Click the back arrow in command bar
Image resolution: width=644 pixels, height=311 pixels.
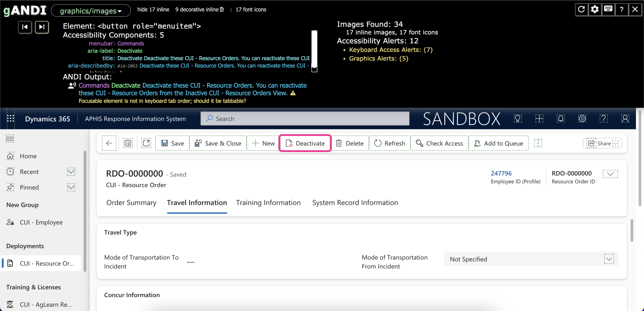109,143
